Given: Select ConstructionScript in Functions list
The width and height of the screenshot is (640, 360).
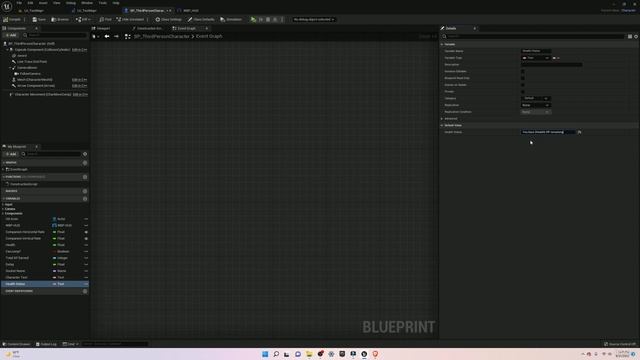Looking at the screenshot, I should click(23, 184).
